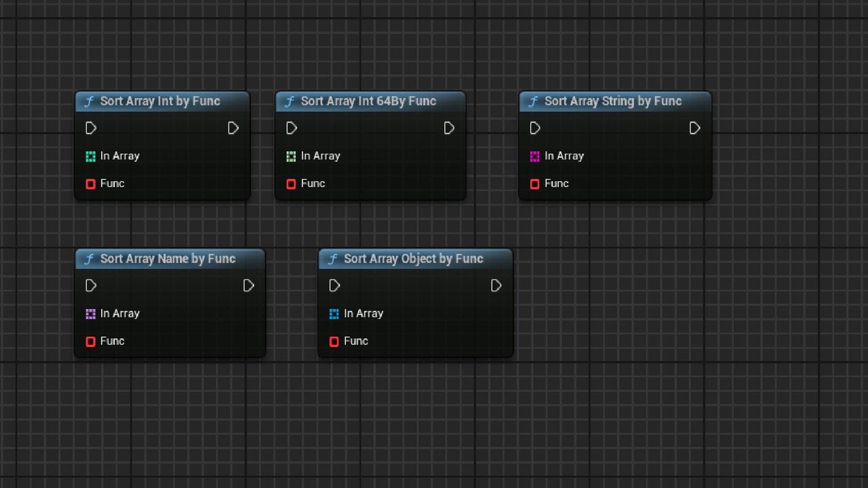Click function icon on Sort Array String by Func
Screen dimensions: 868x488
[533, 102]
